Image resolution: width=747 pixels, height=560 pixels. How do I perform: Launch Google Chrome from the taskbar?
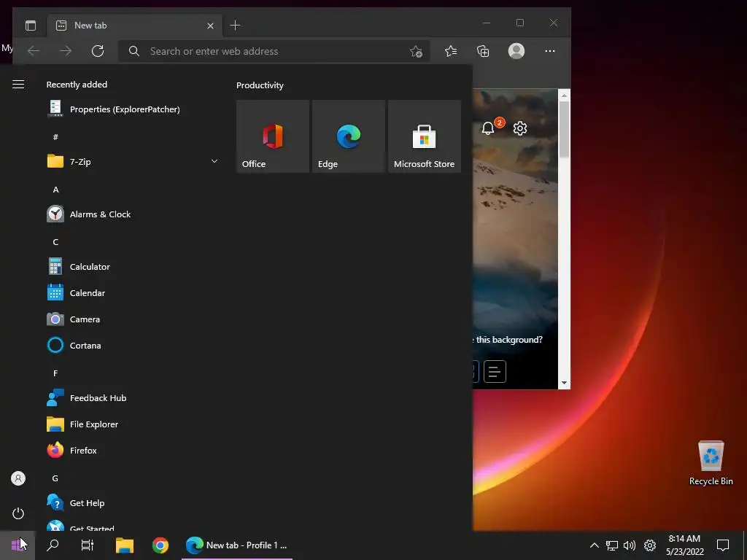coord(160,545)
